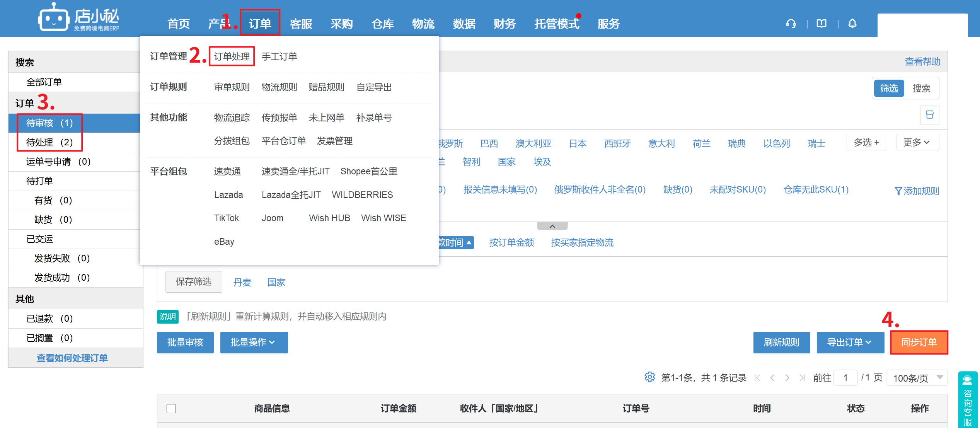The width and height of the screenshot is (980, 428).
Task: Select the 筛选 filter toggle option
Action: tap(889, 89)
